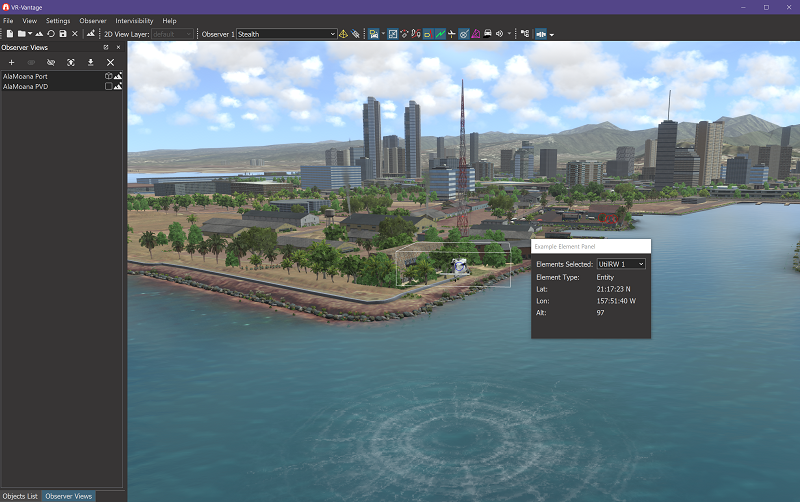Screen dimensions: 800x502
Task: Open the File menu
Action: [8, 21]
